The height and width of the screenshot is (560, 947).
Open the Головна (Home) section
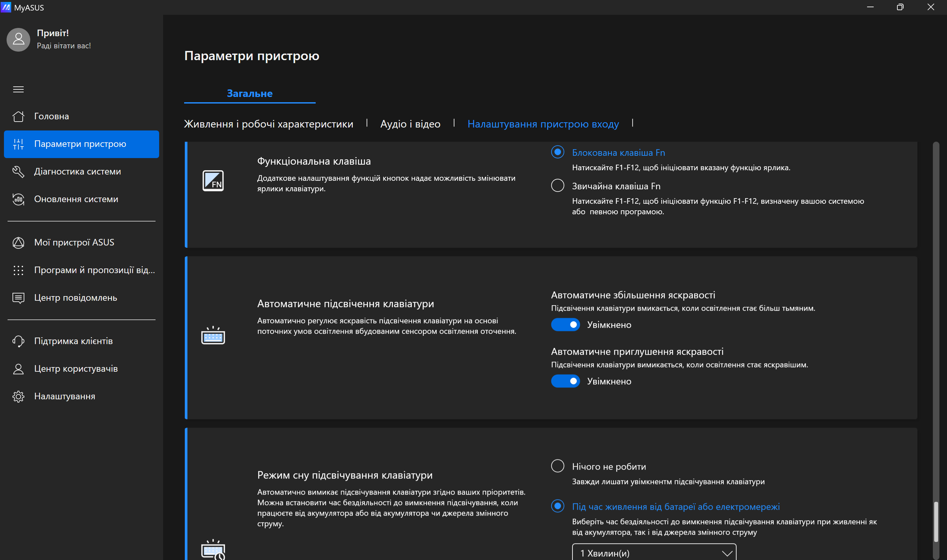[x=51, y=116]
